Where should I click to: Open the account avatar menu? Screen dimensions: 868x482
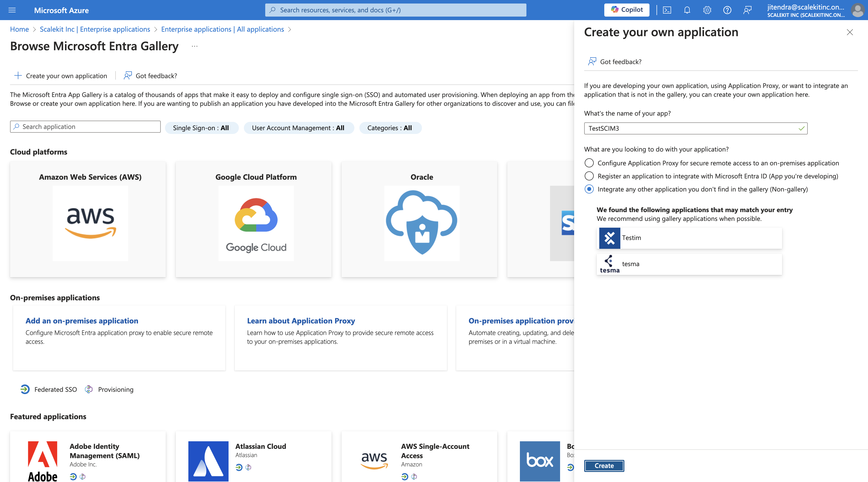(x=857, y=10)
